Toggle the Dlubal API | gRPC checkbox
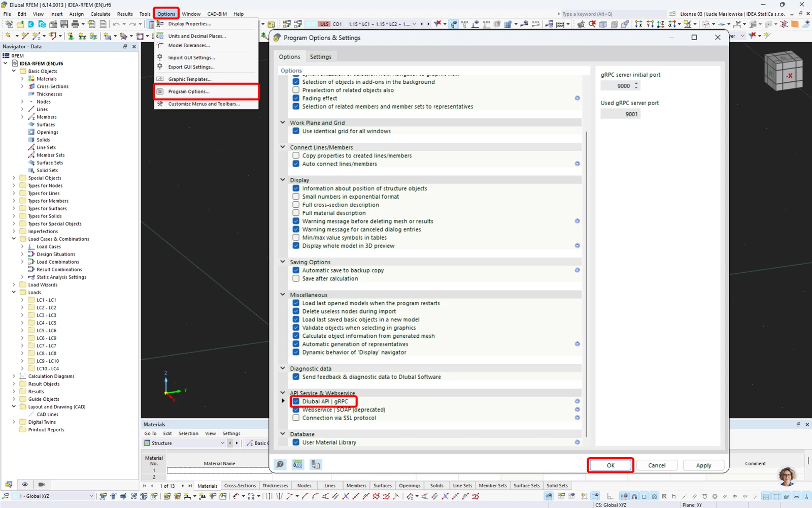Viewport: 812px width, 508px height. point(296,401)
